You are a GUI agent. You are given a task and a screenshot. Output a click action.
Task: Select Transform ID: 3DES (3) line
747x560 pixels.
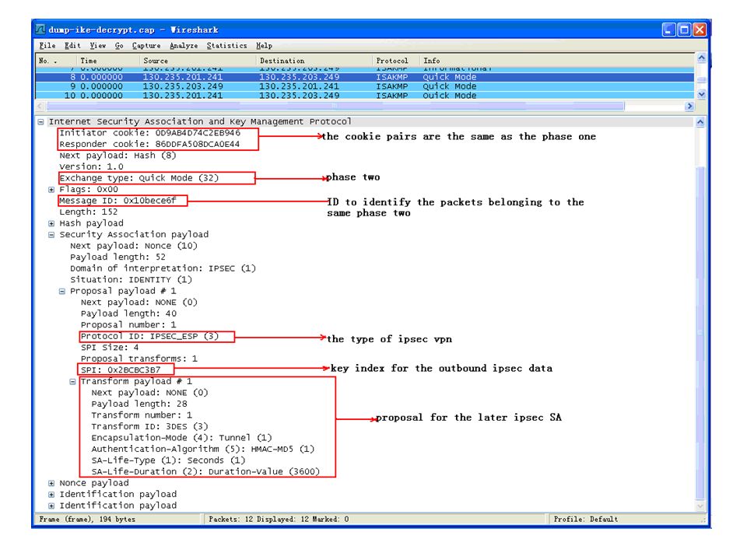(x=149, y=427)
